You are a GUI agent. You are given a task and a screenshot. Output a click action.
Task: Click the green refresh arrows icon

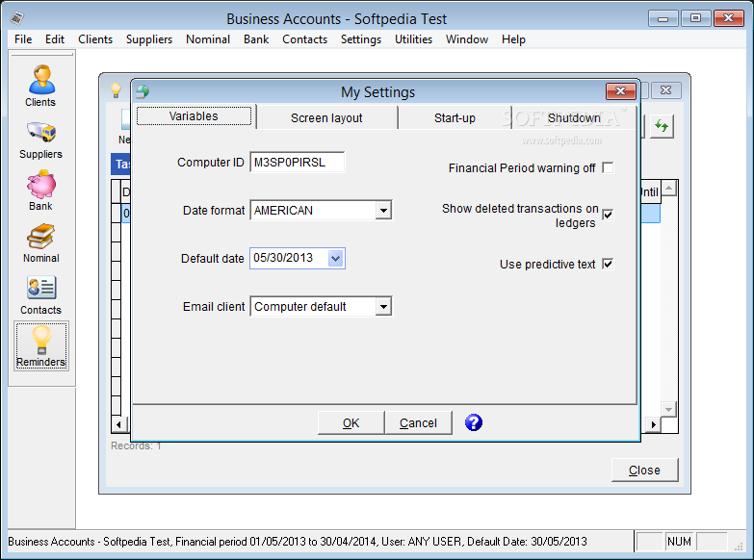662,126
